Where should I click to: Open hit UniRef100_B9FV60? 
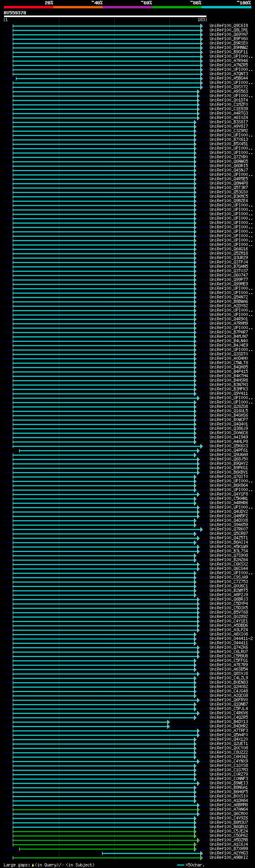pos(229,39)
